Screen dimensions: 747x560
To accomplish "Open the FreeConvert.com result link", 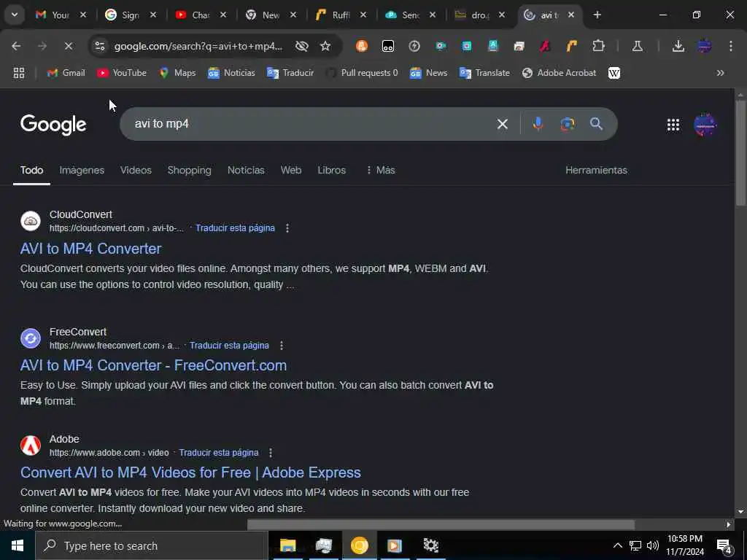I will pyautogui.click(x=153, y=365).
